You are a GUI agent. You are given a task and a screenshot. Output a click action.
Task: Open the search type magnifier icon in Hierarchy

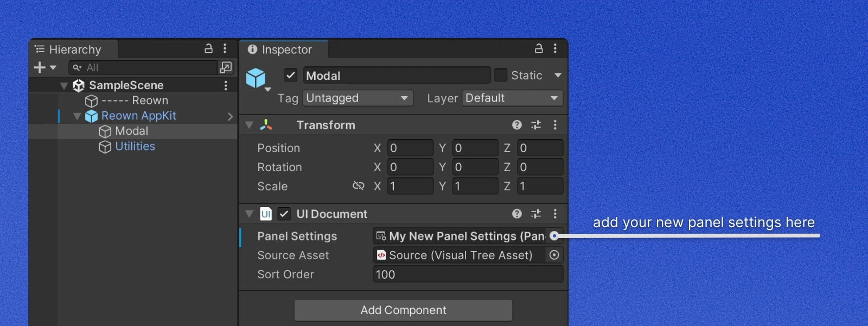78,67
